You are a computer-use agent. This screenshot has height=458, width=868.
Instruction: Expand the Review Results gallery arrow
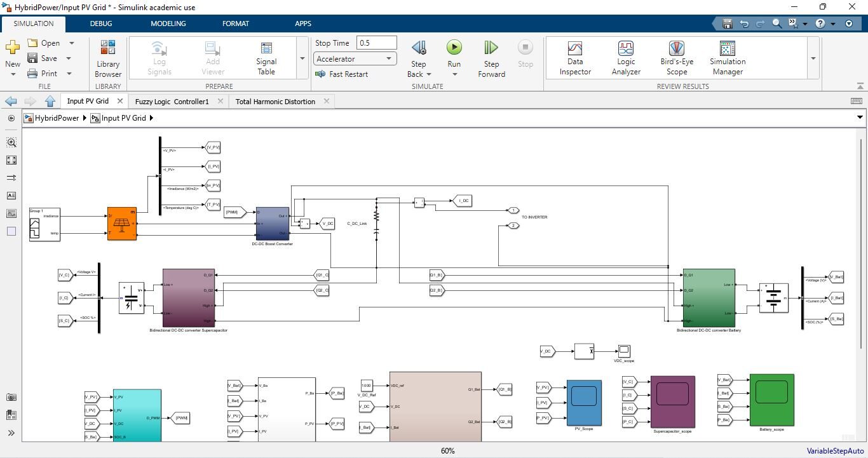pyautogui.click(x=813, y=58)
